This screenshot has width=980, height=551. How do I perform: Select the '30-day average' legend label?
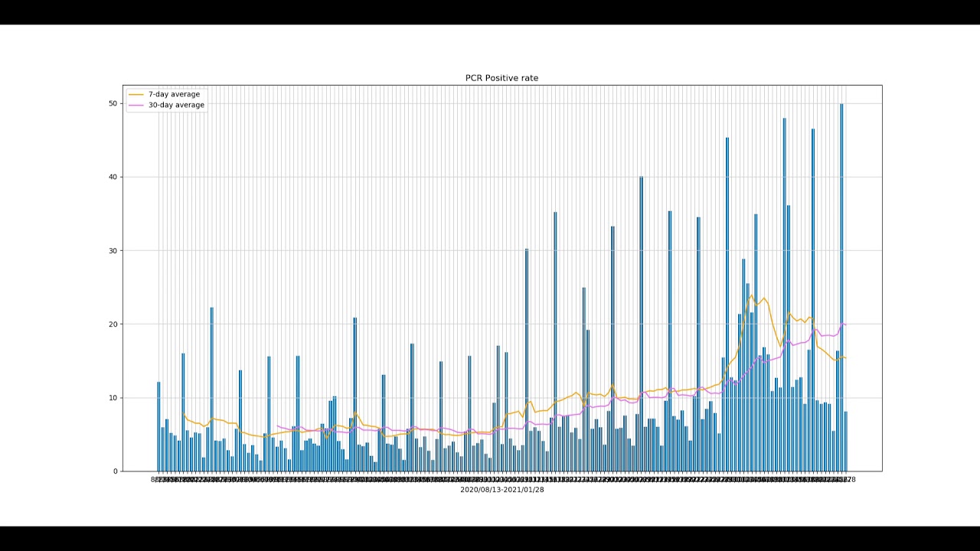(176, 105)
